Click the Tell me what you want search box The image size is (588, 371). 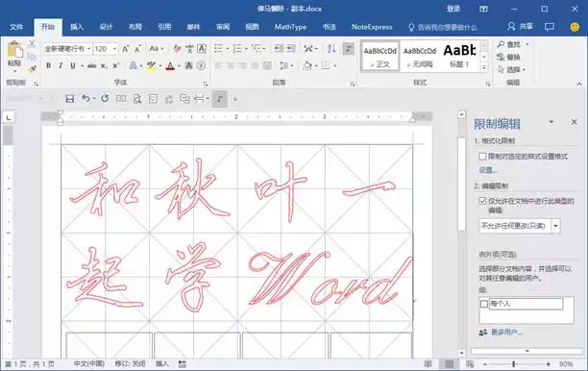coord(443,27)
